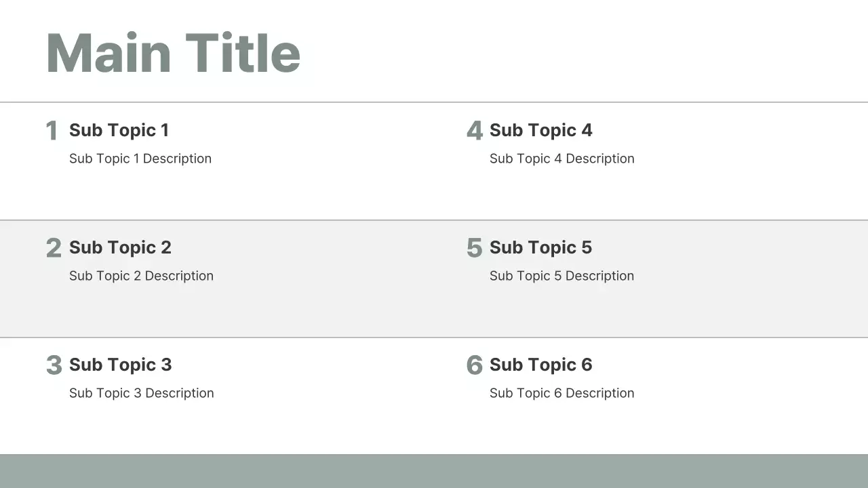The width and height of the screenshot is (868, 488).
Task: Click the gray-green footer bar
Action: pos(434,471)
